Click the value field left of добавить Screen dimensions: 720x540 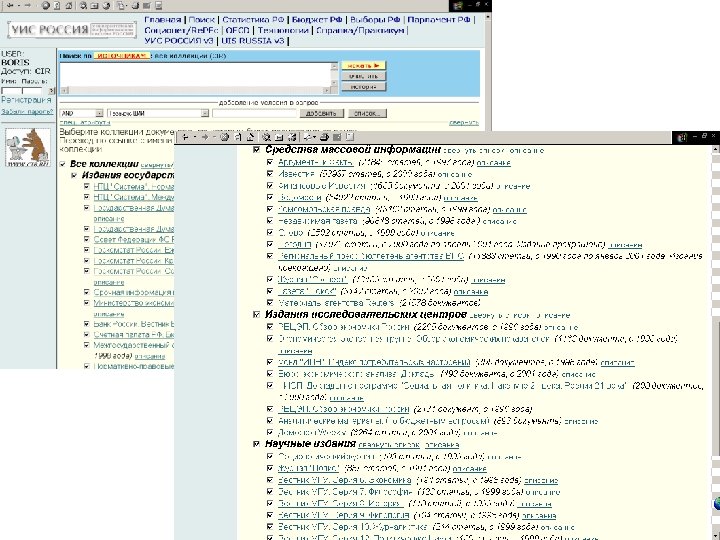pos(255,113)
